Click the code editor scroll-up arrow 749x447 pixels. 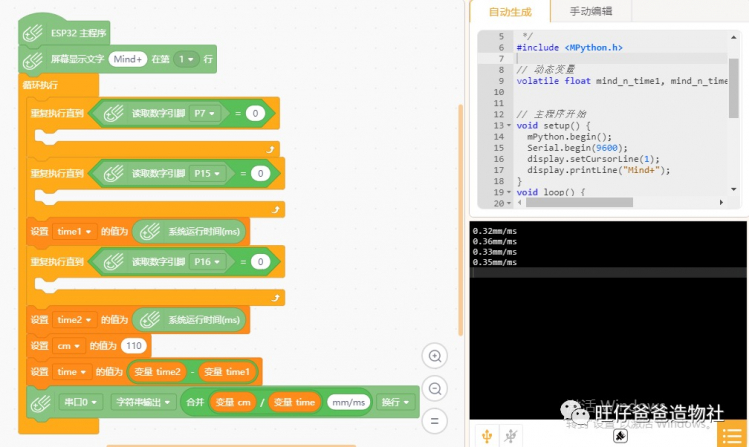tap(733, 37)
